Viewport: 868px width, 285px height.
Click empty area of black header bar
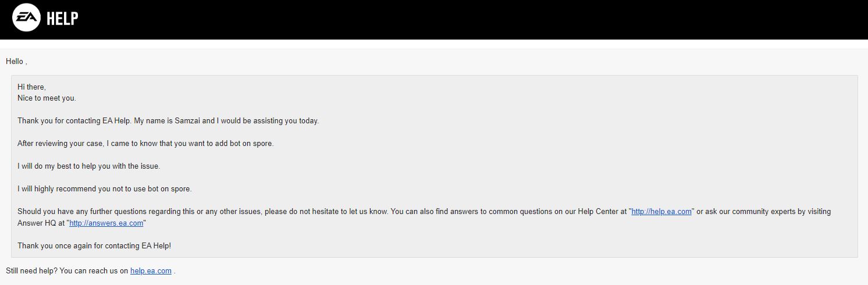(x=465, y=20)
